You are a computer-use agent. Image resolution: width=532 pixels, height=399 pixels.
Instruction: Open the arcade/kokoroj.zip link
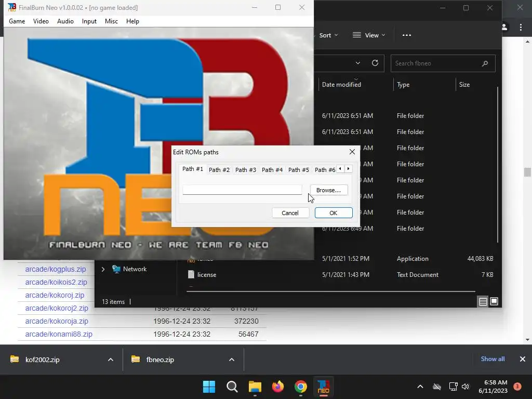tap(55, 295)
